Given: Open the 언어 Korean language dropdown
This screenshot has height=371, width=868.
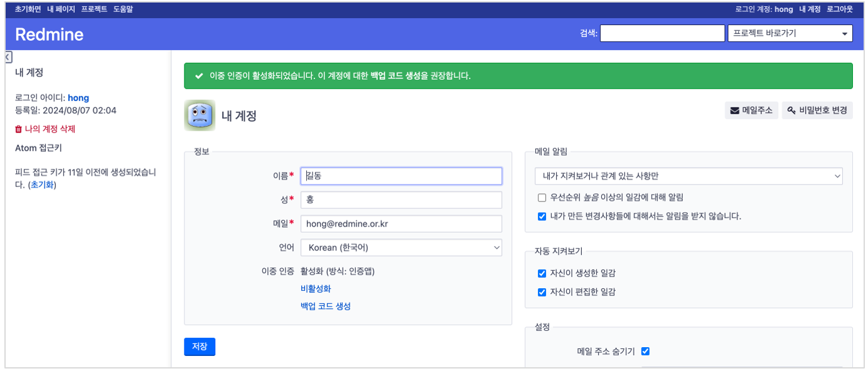Looking at the screenshot, I should point(401,248).
